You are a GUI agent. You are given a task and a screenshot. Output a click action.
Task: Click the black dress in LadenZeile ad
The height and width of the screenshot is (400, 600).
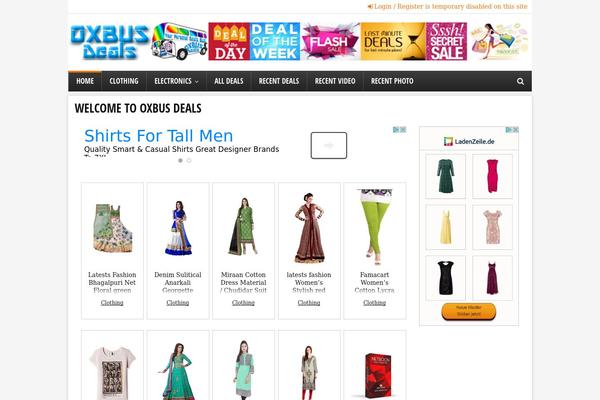(445, 278)
